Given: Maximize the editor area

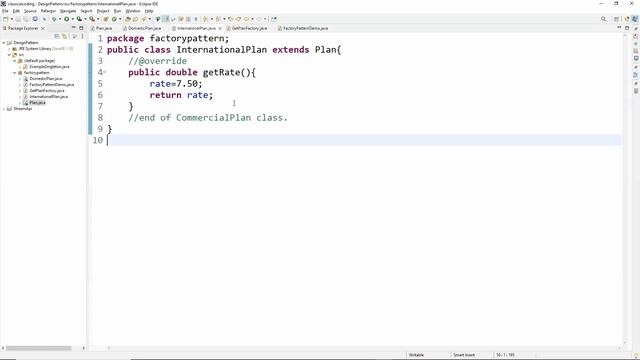Looking at the screenshot, I should pos(627,28).
